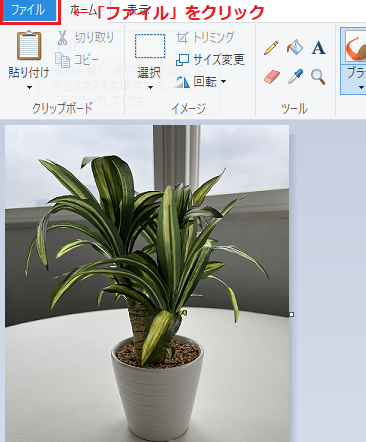Select the Fill with color bucket tool
Viewport: 366px width, 442px height.
pyautogui.click(x=295, y=48)
